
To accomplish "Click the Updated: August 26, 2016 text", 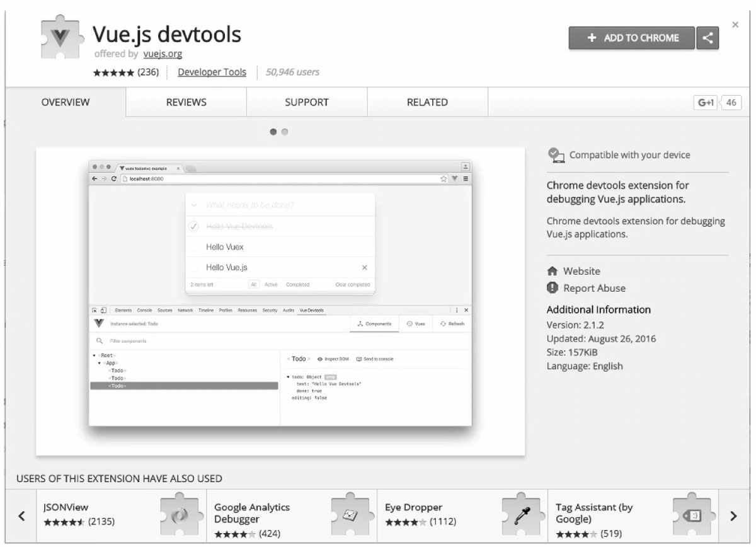I will (601, 339).
